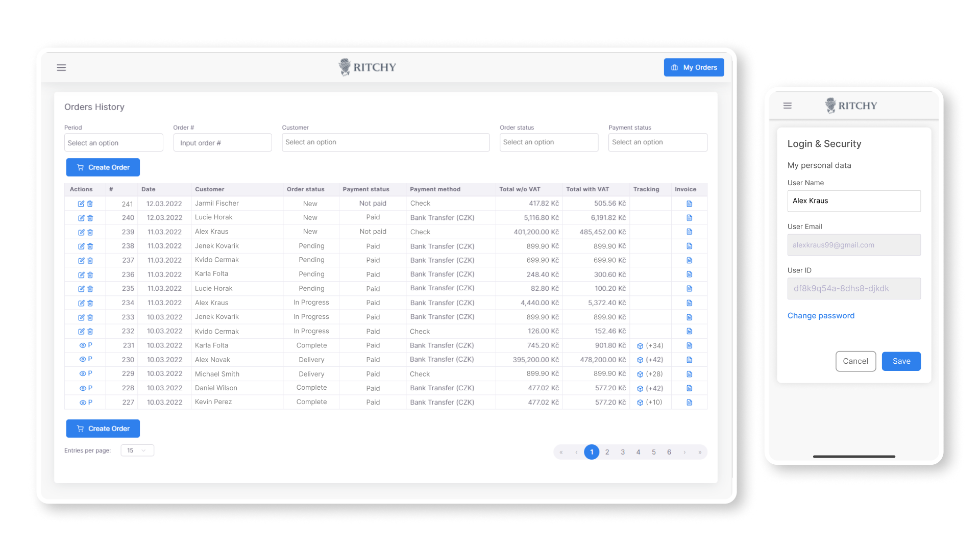Image resolution: width=980 pixels, height=551 pixels.
Task: Open the Payment status filter dropdown
Action: pos(658,142)
